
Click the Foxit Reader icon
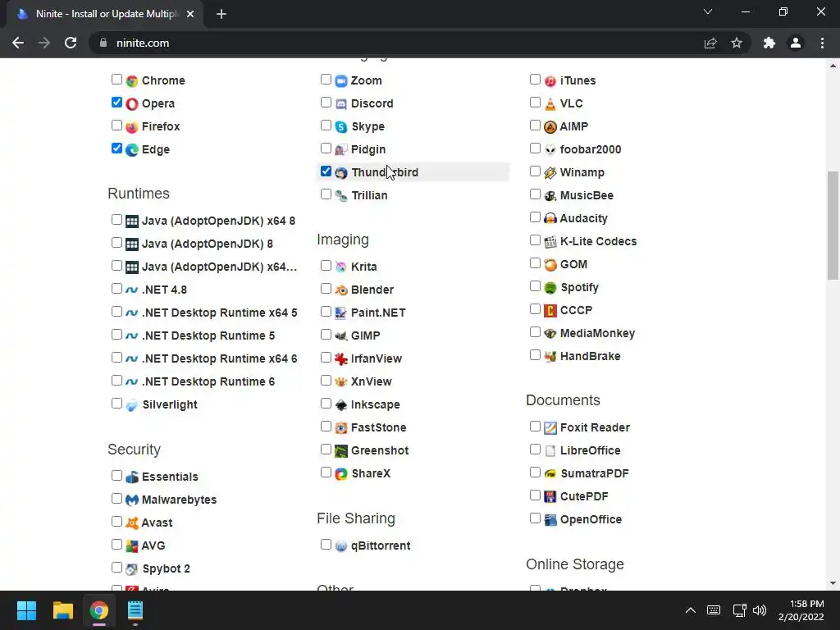click(550, 427)
